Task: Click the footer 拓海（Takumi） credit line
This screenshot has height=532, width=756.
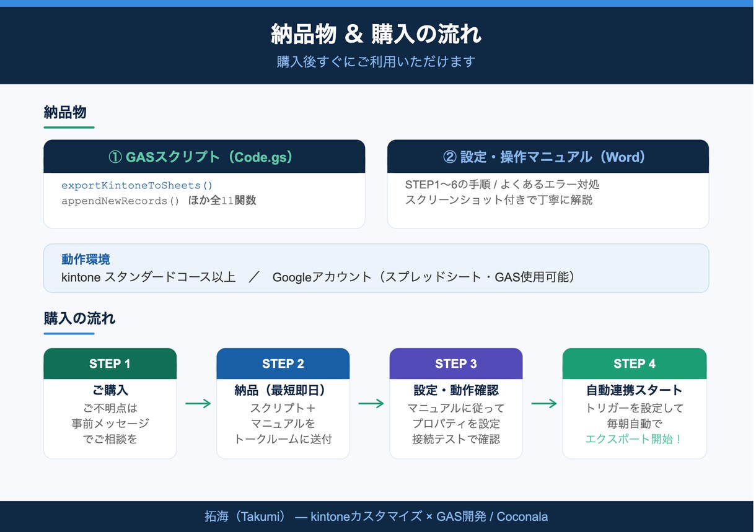Action: [x=376, y=517]
